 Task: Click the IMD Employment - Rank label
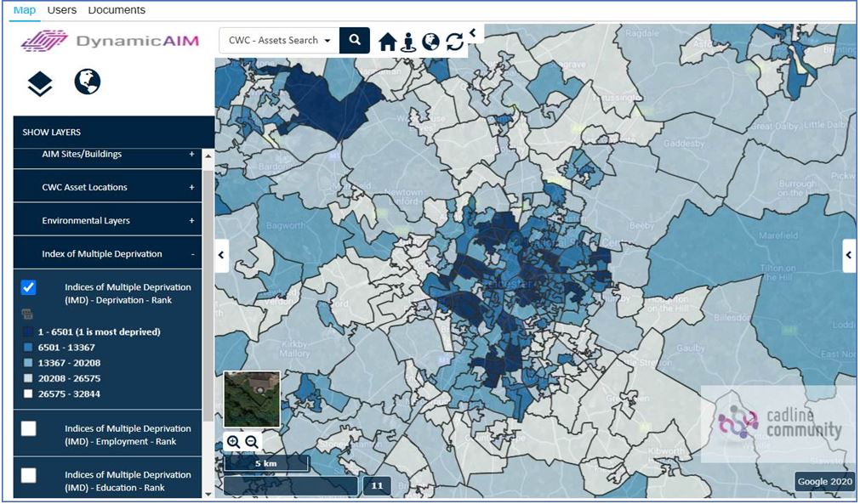[x=128, y=435]
